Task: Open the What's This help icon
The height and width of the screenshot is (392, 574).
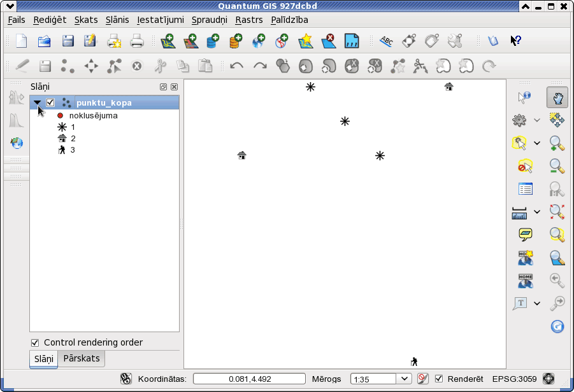Action: (516, 41)
